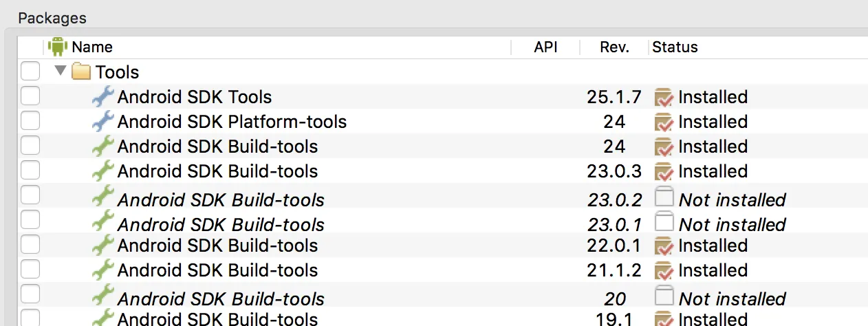Sort packages by API column header

[x=545, y=47]
